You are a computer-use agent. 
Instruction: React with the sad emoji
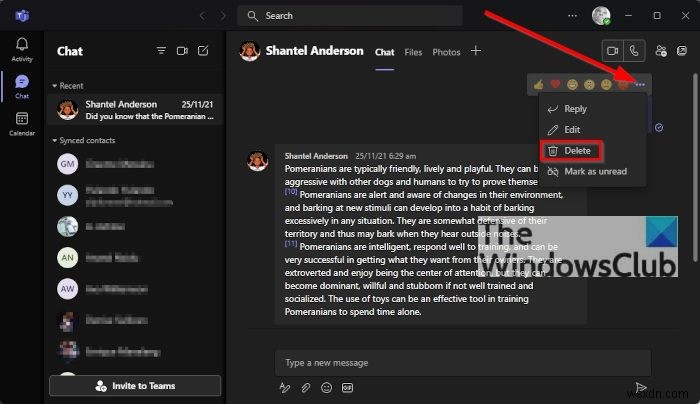[x=606, y=84]
